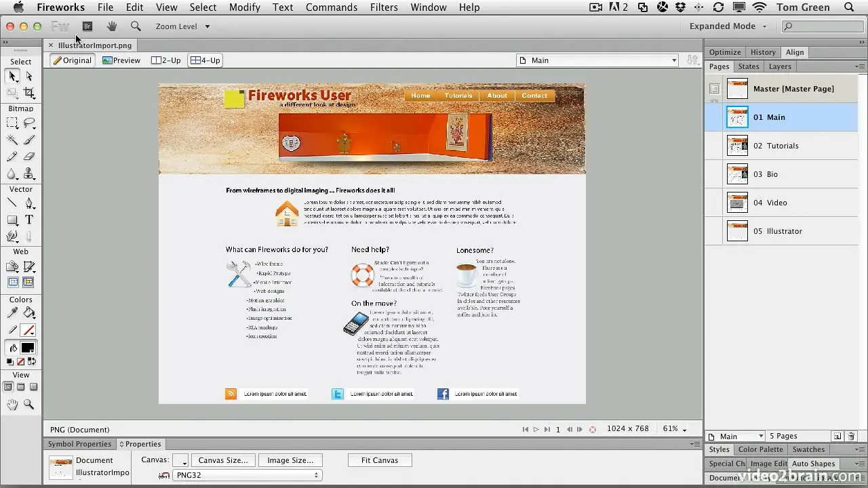Switch to 2-Up view
This screenshot has width=868, height=488.
click(166, 60)
